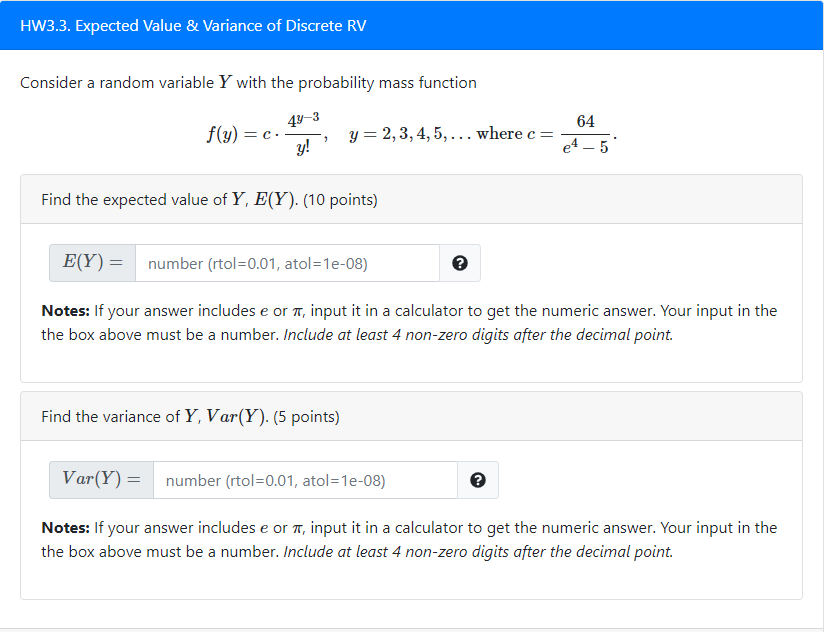This screenshot has width=826, height=632.
Task: Select the circled ? next to second answer box
Action: [477, 480]
